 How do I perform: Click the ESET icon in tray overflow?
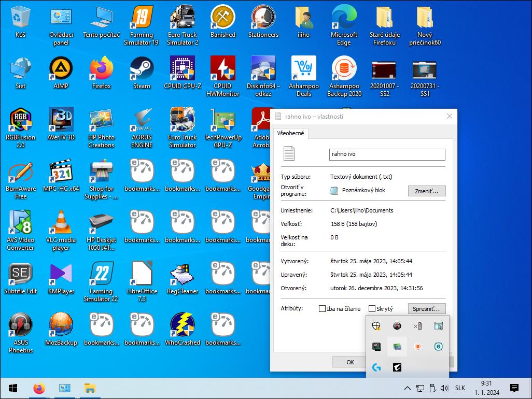438,347
